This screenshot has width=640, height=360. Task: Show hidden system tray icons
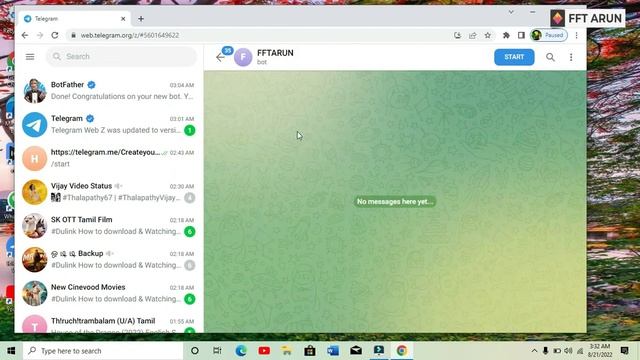coord(534,351)
